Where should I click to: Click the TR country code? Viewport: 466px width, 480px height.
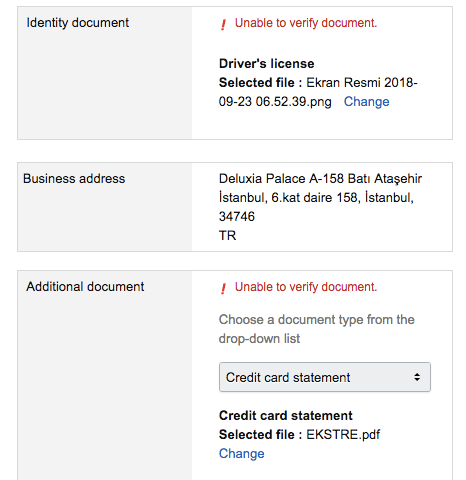click(x=227, y=236)
